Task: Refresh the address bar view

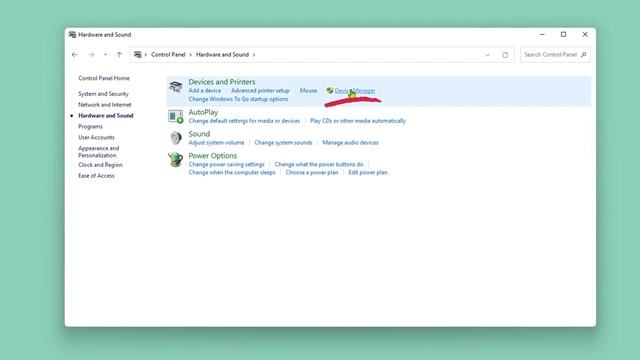Action: point(505,55)
